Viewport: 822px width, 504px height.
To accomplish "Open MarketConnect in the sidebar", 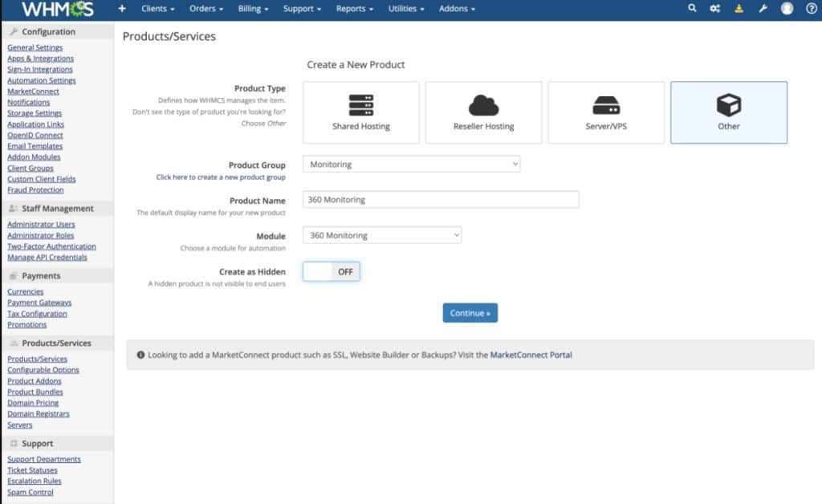I will pyautogui.click(x=33, y=91).
